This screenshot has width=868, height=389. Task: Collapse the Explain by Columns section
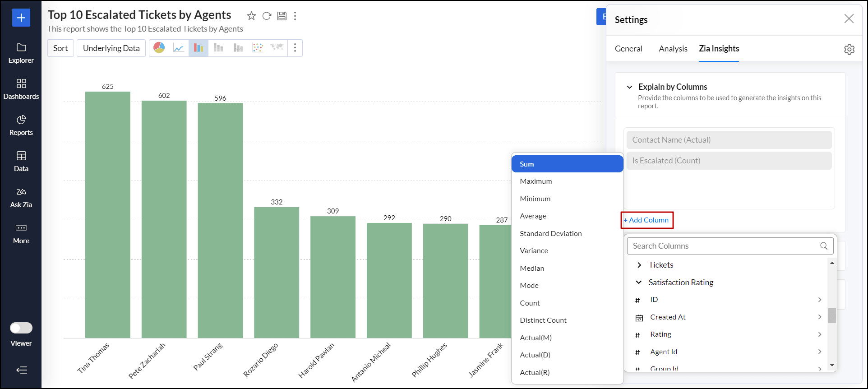point(629,87)
